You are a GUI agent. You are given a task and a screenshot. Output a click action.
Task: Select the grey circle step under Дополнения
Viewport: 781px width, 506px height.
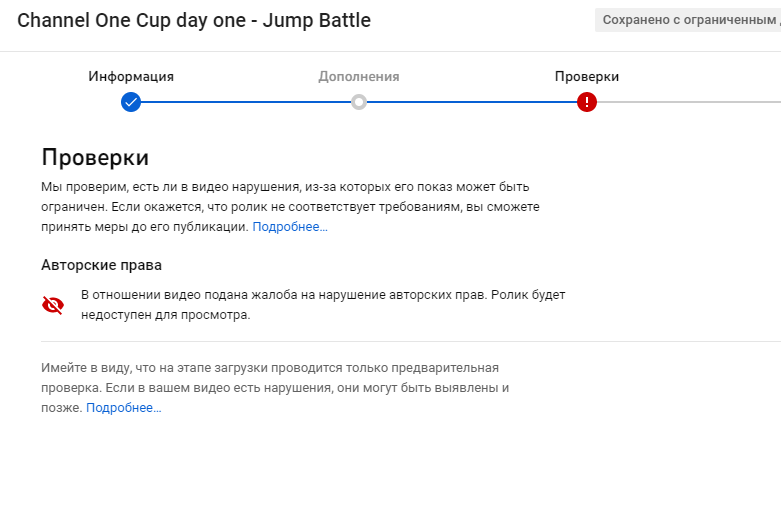[359, 102]
